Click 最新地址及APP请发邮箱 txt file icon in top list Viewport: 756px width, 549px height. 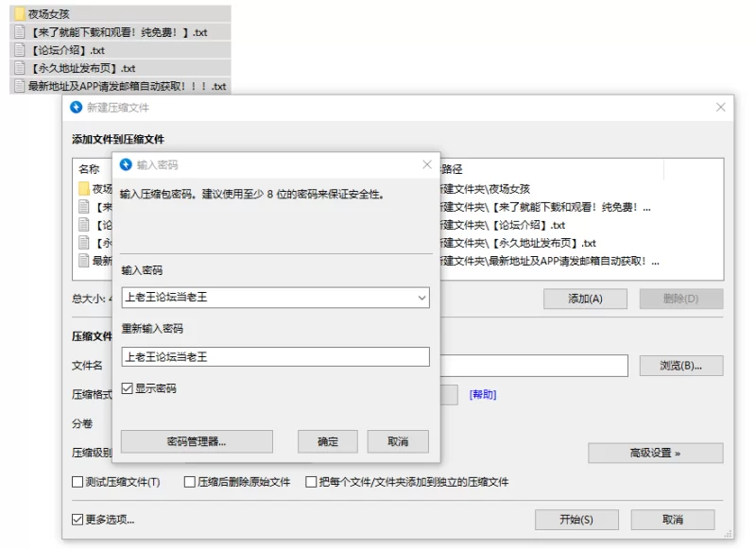(19, 86)
